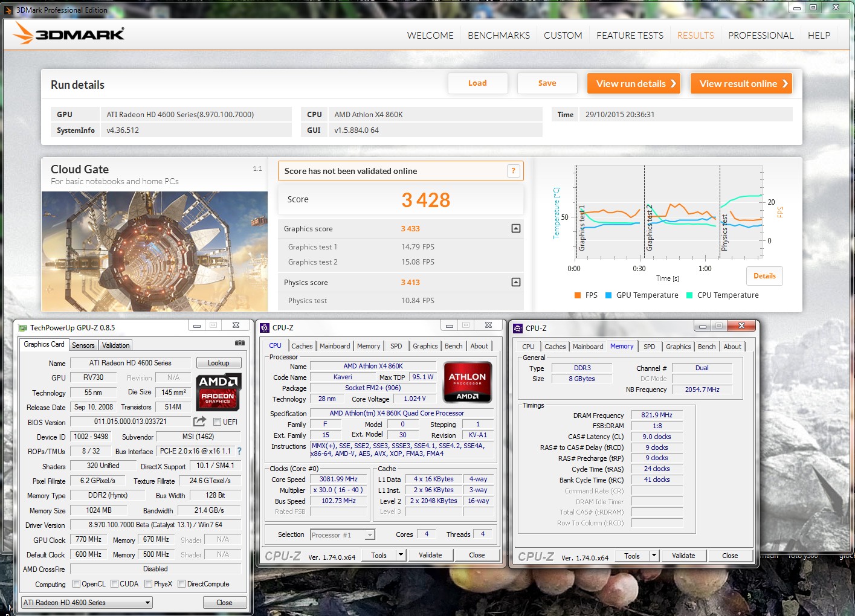Screen dimensions: 855x616
Task: Click the Graphics score 3 433 value
Action: tap(410, 229)
